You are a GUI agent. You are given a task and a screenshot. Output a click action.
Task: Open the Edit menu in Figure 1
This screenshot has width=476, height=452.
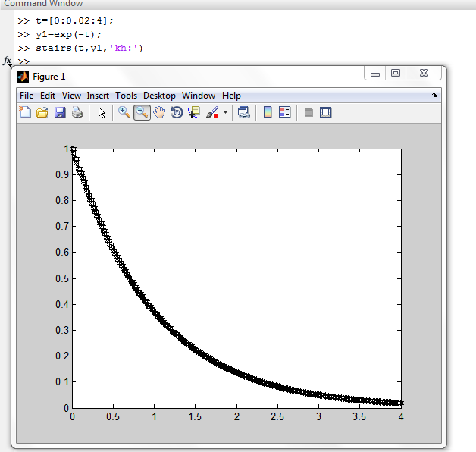coord(48,96)
